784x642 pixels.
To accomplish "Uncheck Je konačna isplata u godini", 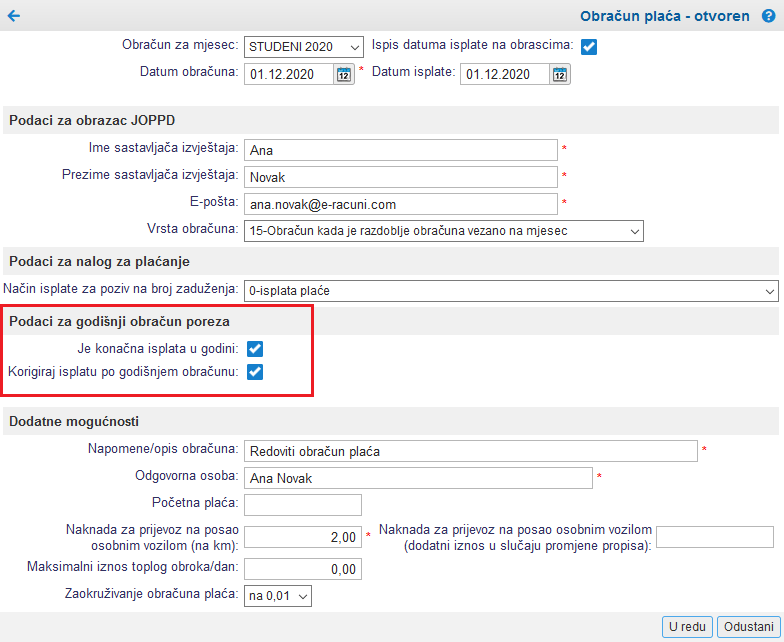I will pos(255,349).
